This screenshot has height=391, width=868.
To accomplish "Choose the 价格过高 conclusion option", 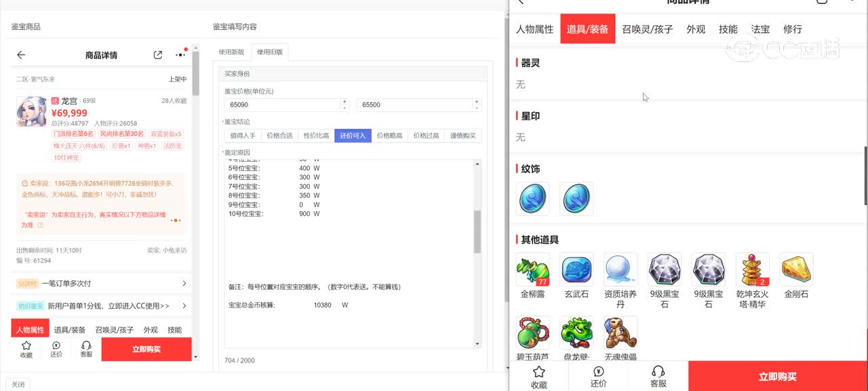I will click(x=427, y=136).
